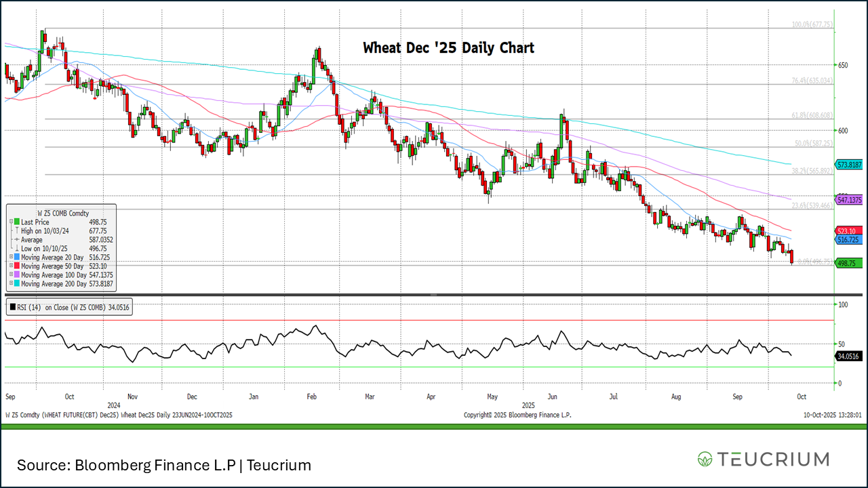Click the purple 100 Day average swatch
Screen dimensions: 868x488
[x=16, y=275]
